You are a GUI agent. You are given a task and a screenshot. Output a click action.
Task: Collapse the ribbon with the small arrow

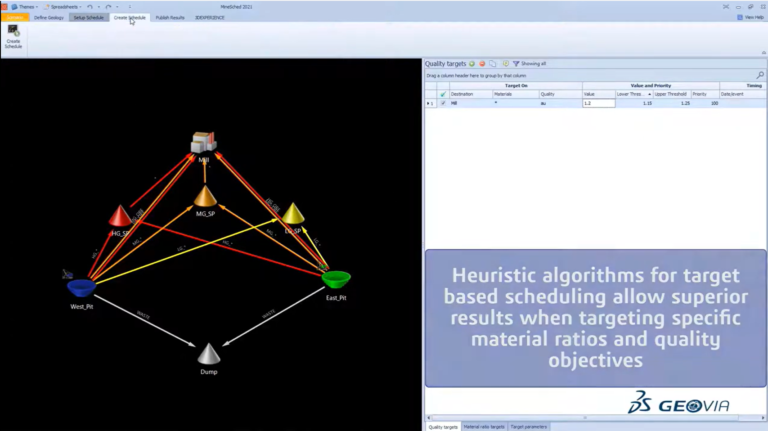(x=764, y=52)
